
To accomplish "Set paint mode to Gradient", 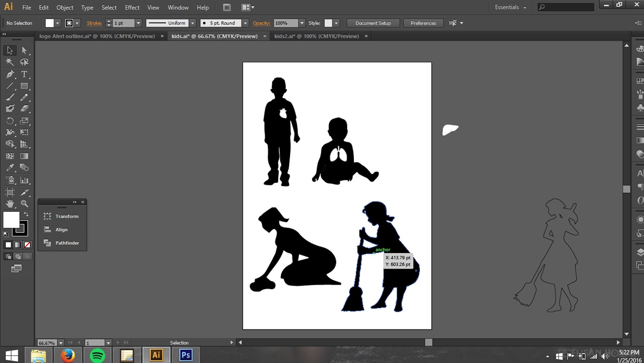I will [18, 245].
